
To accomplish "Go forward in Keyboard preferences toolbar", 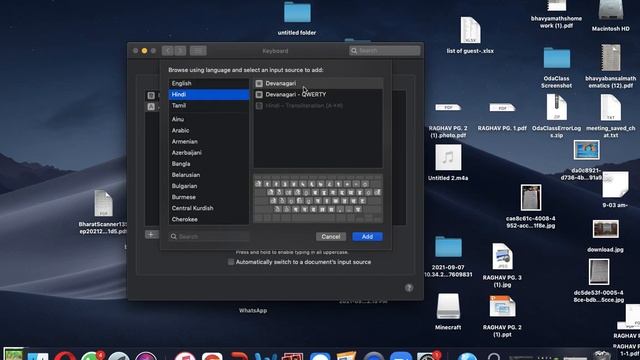I will (x=180, y=51).
